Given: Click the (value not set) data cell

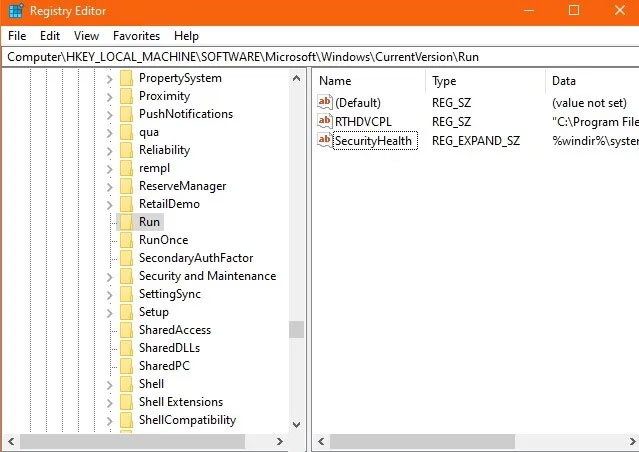Looking at the screenshot, I should pyautogui.click(x=589, y=103).
